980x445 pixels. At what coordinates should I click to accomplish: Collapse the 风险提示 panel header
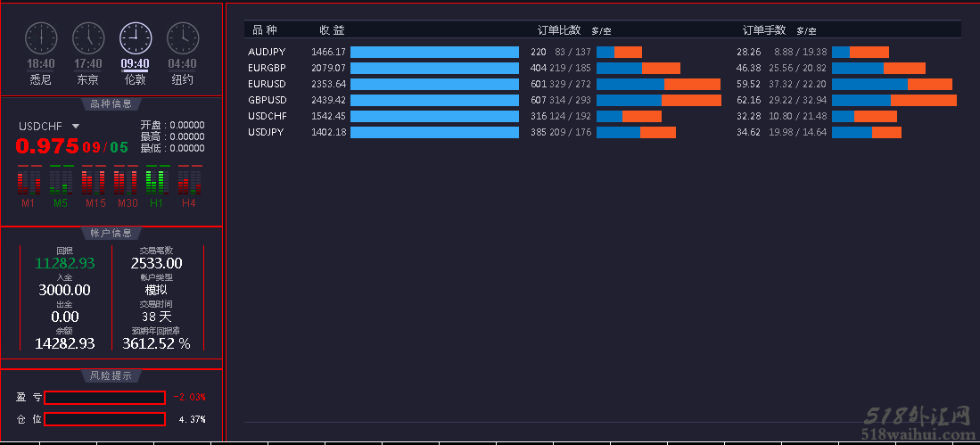(111, 375)
